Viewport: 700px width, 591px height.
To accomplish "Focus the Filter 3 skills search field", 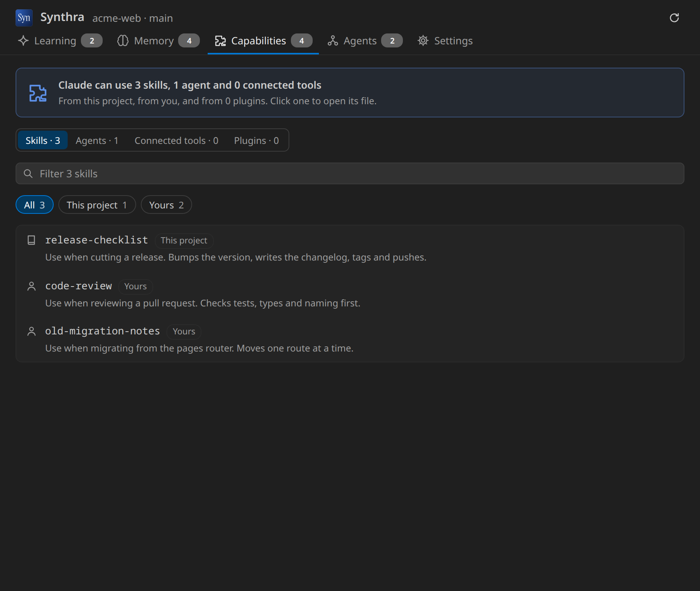I will (350, 173).
